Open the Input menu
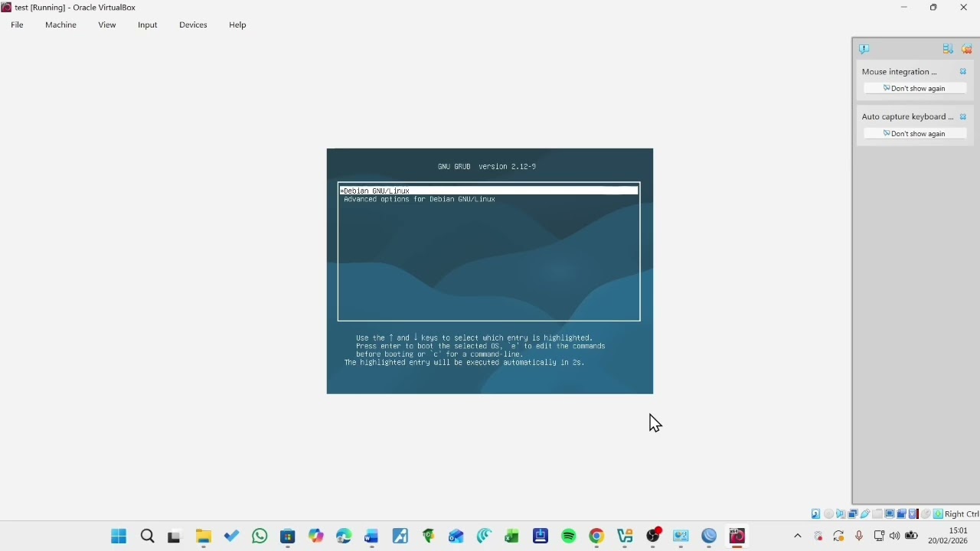 tap(148, 24)
